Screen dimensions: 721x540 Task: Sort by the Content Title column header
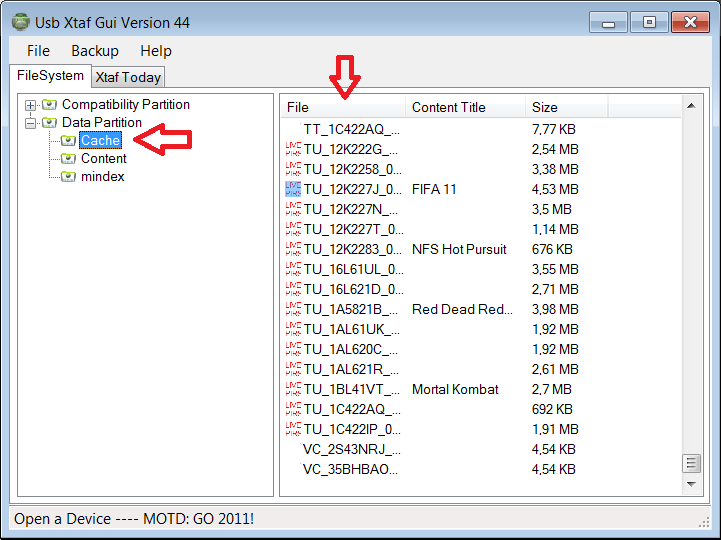click(x=465, y=107)
